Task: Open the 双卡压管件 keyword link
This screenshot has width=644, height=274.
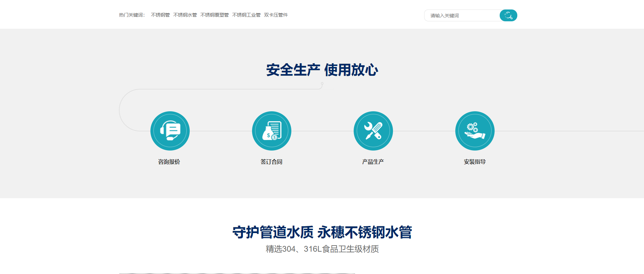Action: click(x=276, y=15)
